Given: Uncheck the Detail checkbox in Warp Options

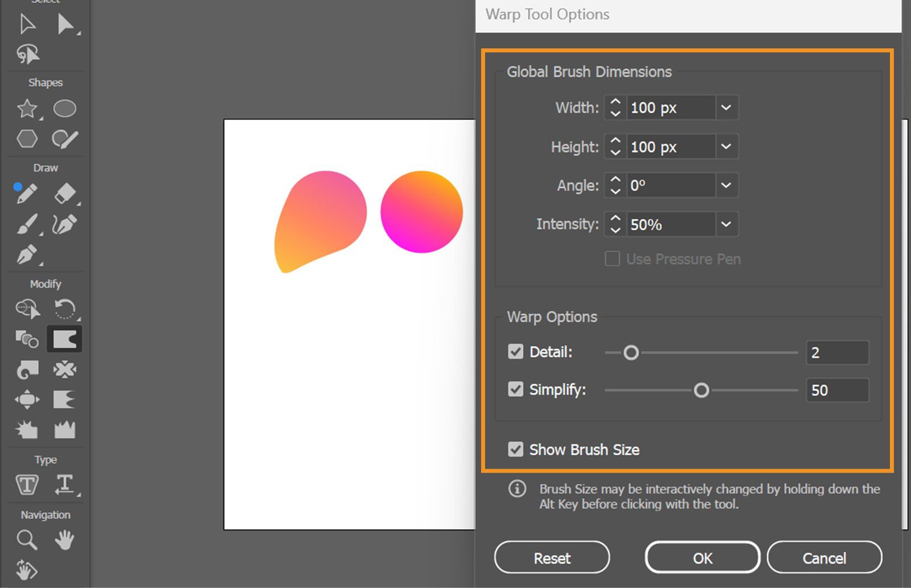Looking at the screenshot, I should pos(515,352).
